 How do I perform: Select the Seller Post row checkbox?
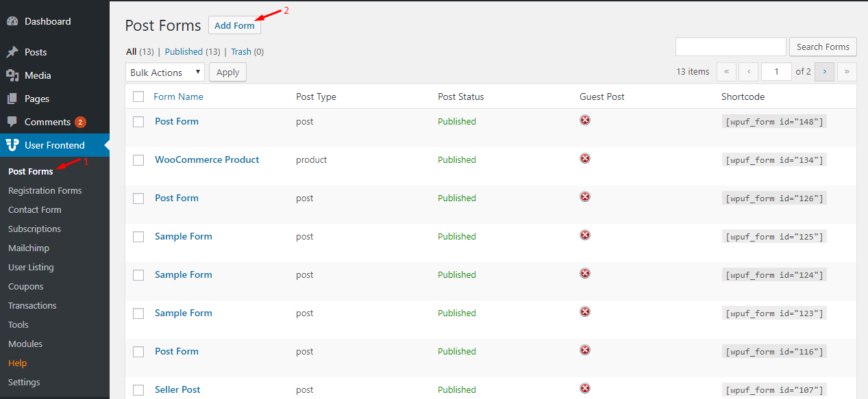point(138,389)
